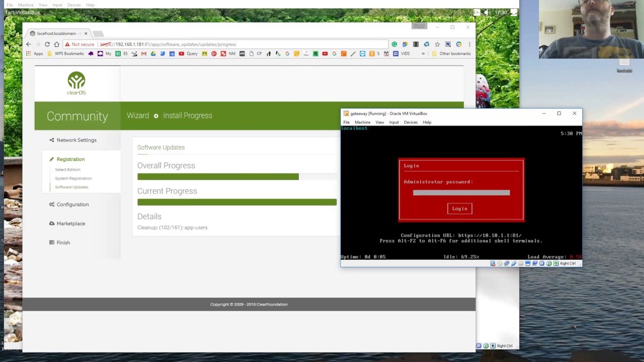The image size is (644, 362).
Task: Click the Finish list icon in sidebar
Action: (x=52, y=243)
